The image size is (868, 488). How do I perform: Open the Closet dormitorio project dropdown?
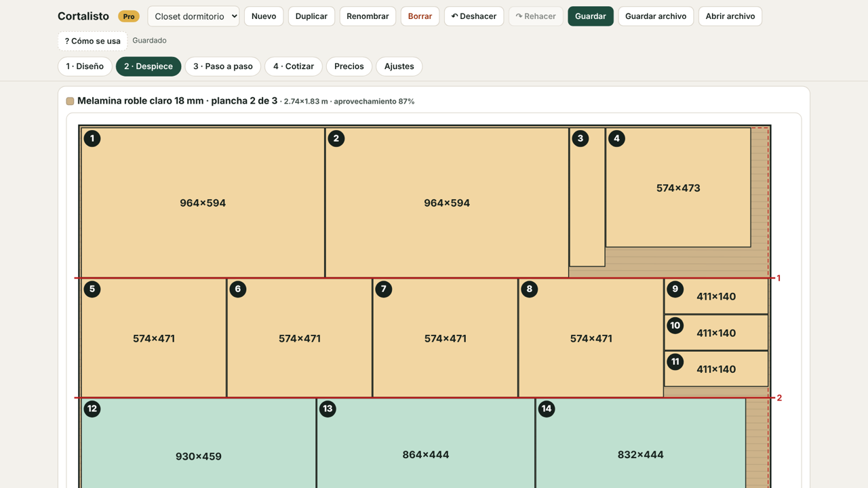coord(193,16)
